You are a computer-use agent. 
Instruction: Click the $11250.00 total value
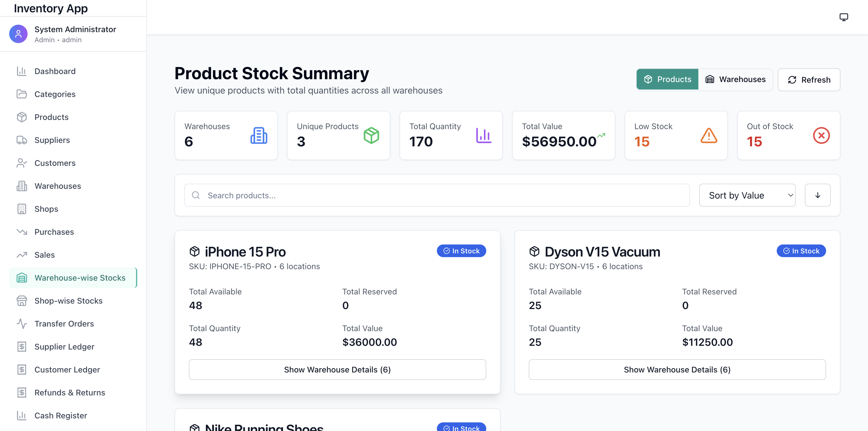707,342
